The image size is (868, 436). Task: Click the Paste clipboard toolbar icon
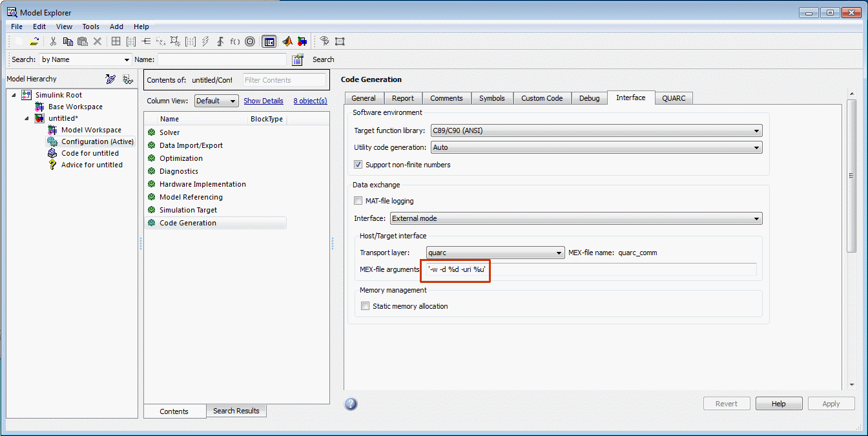(x=82, y=41)
